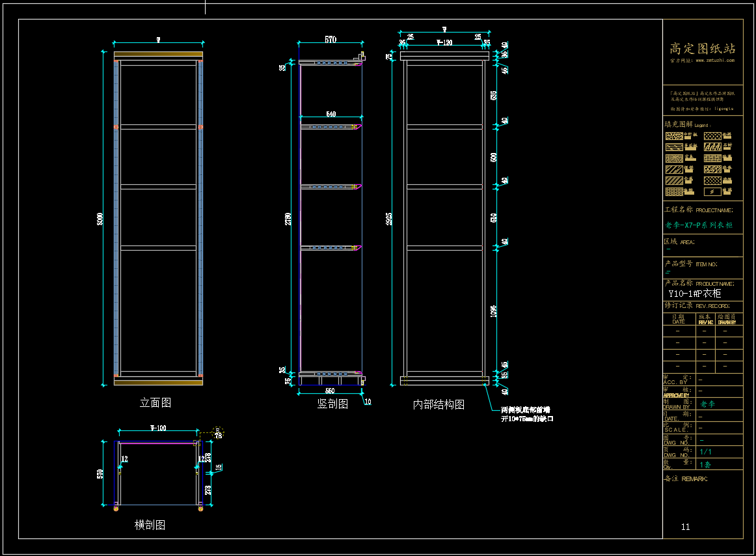Screen dimensions: 756x556
Task: Select the 横剖图 view title
Action: point(150,525)
